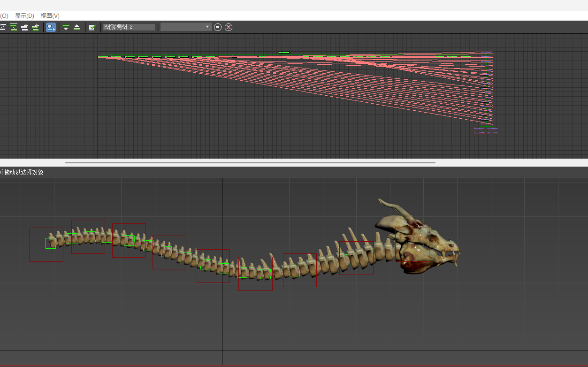
Task: Click the schematic view horizontal scrollbar
Action: [x=250, y=163]
